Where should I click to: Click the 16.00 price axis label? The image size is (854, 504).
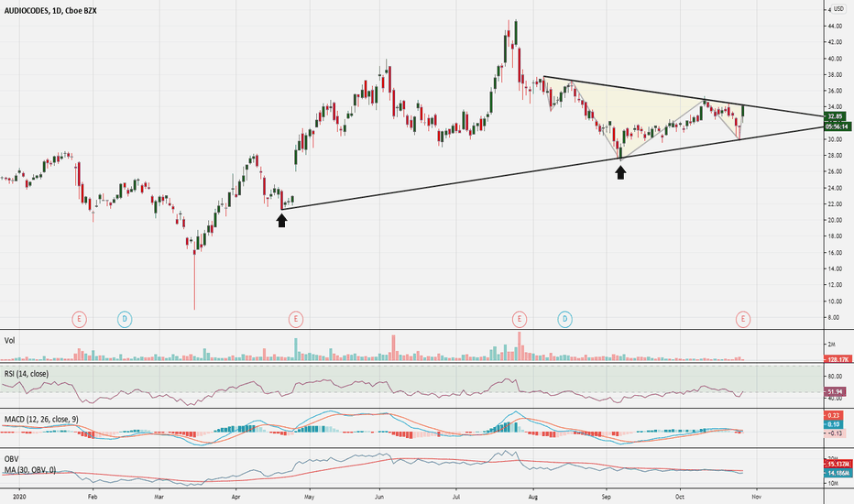tap(836, 252)
